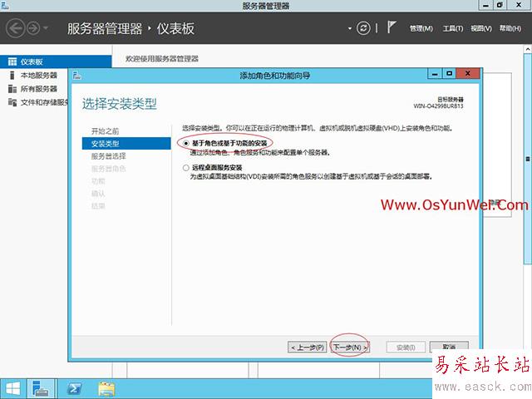Viewport: 532px width, 399px height.
Task: Launch PowerShell from the taskbar
Action: tap(74, 389)
